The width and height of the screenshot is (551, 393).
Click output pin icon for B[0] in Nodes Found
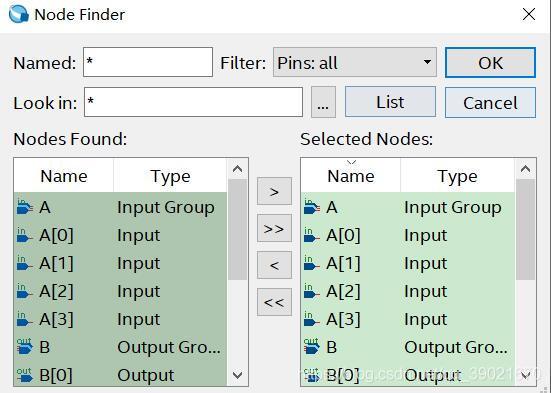25,375
